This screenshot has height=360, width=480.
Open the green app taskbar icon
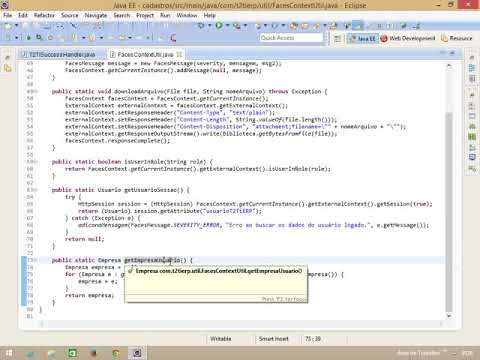73,353
